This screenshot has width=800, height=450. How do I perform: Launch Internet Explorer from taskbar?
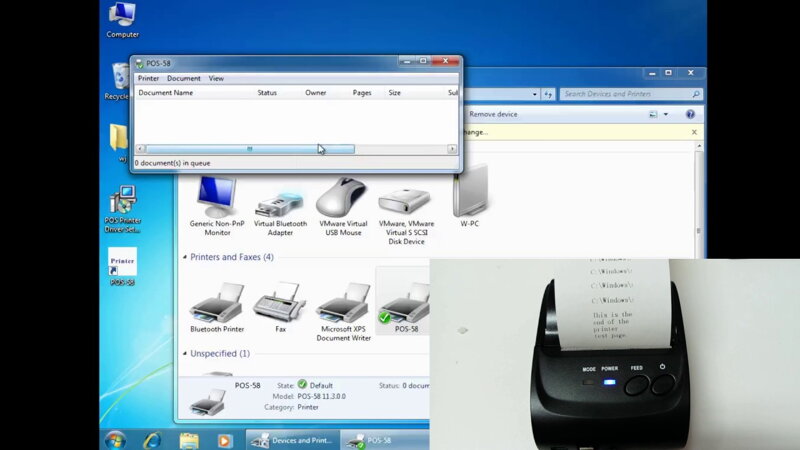click(152, 440)
